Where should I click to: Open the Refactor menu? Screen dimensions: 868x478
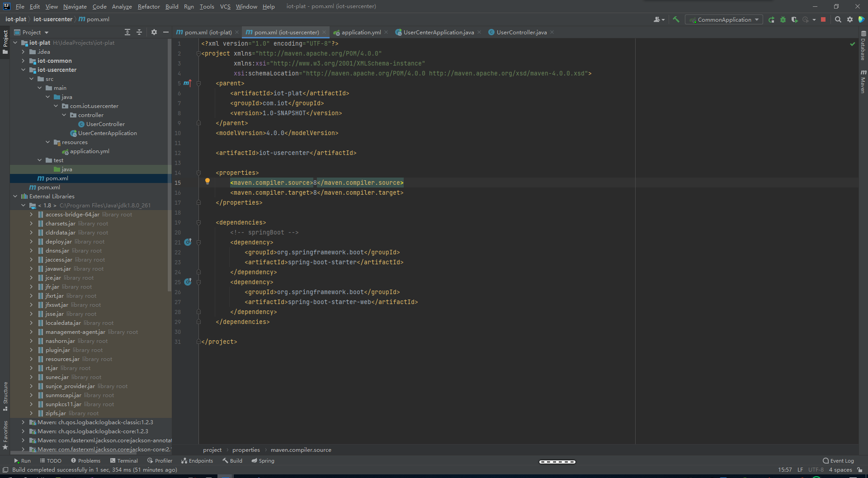149,6
